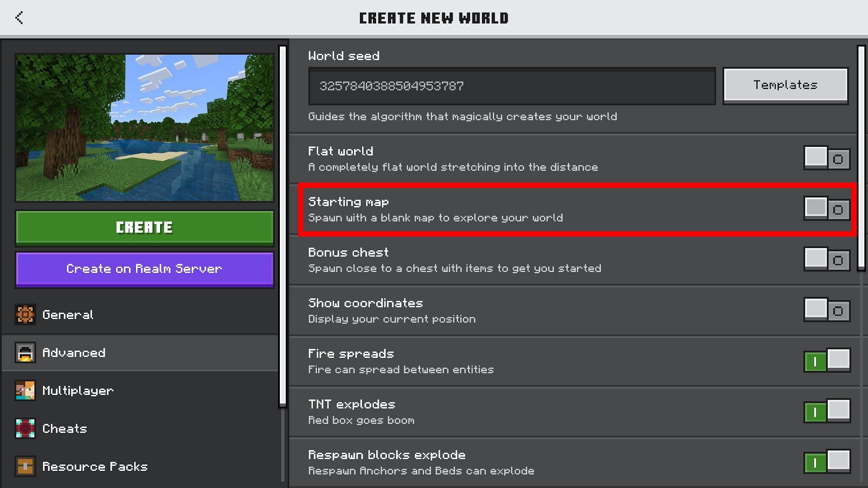The width and height of the screenshot is (868, 488).
Task: Click the Flat world settings expander
Action: point(839,159)
